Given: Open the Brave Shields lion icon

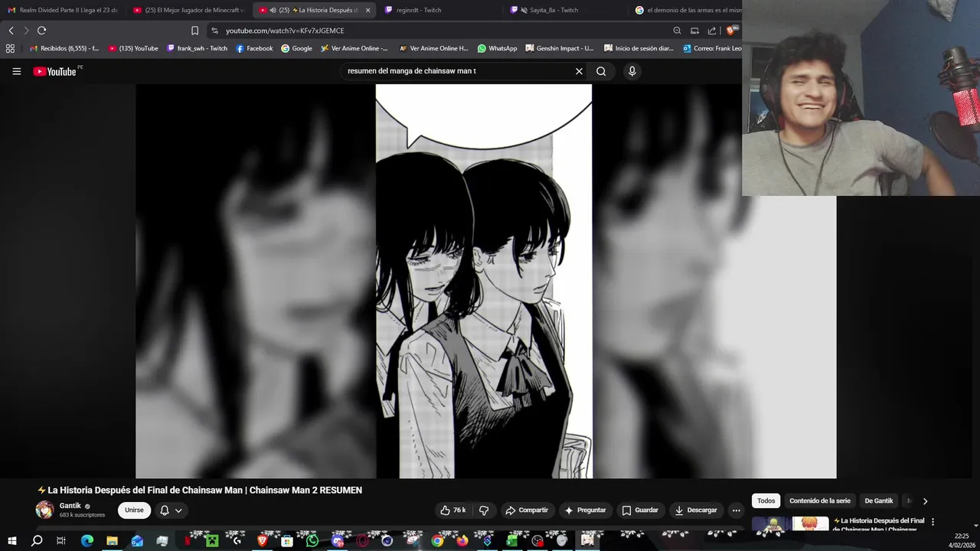Looking at the screenshot, I should click(x=731, y=31).
